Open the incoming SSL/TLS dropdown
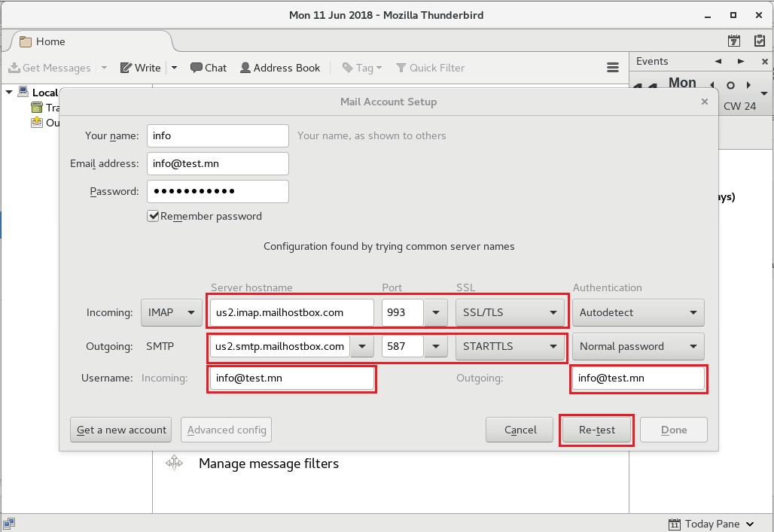The image size is (774, 532). [x=510, y=312]
